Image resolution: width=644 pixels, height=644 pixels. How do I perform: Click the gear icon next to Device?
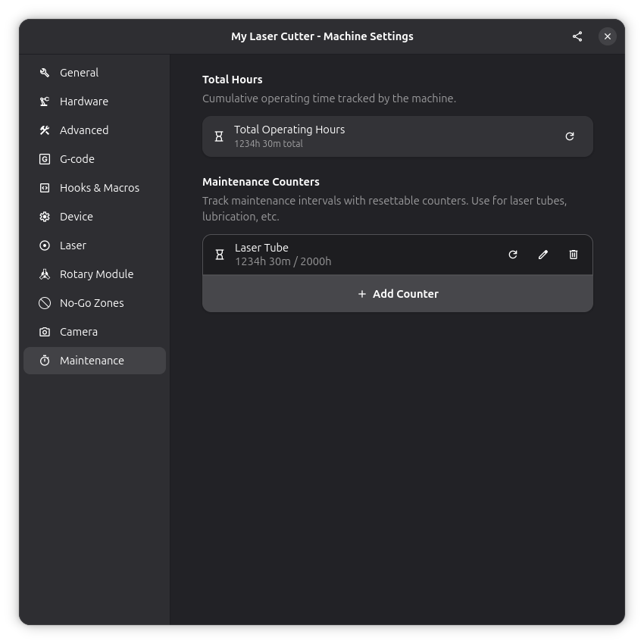coord(45,217)
